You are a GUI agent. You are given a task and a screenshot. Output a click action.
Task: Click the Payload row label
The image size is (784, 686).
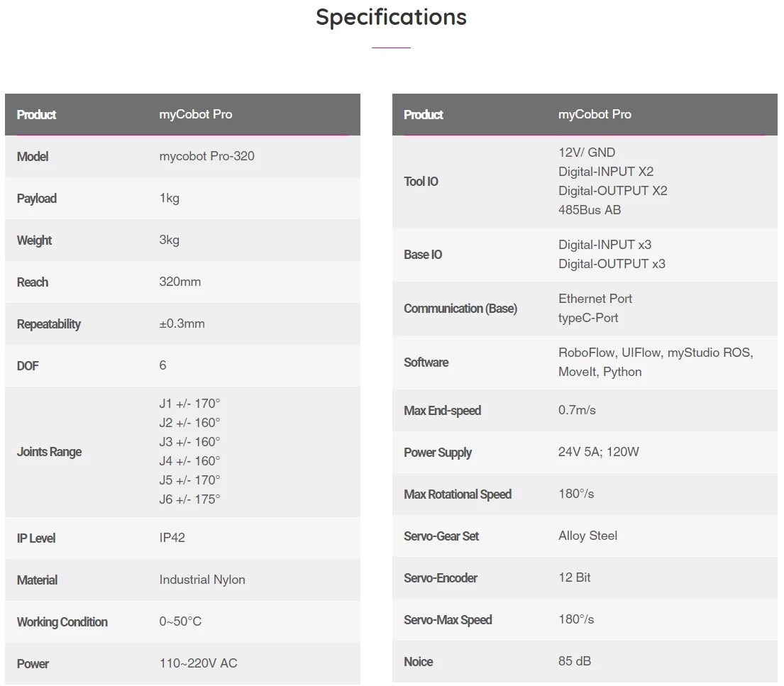tap(36, 199)
